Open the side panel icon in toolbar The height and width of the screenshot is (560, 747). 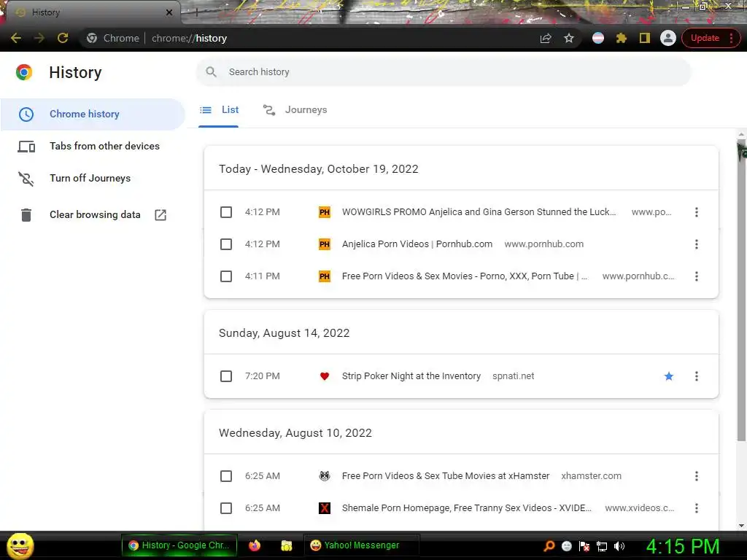pyautogui.click(x=645, y=38)
